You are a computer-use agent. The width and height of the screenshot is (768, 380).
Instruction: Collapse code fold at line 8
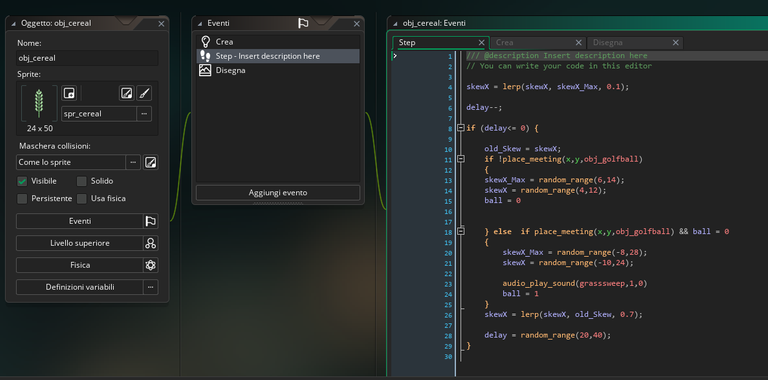tap(460, 128)
